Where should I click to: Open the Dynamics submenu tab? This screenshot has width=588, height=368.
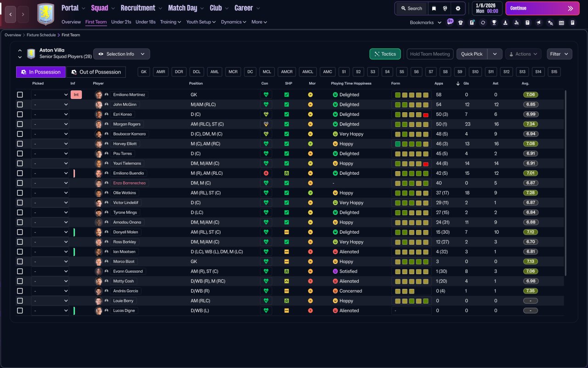234,22
